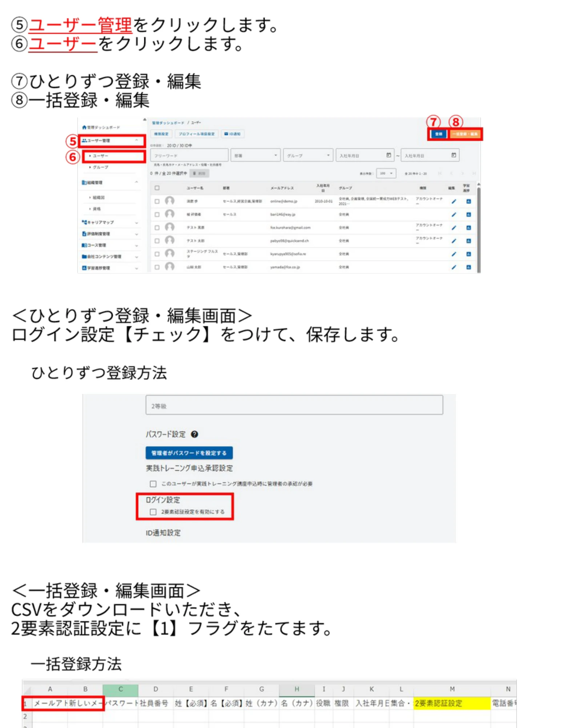Click the キャリアマップ sidebar icon
This screenshot has height=728, width=571.
(x=84, y=222)
